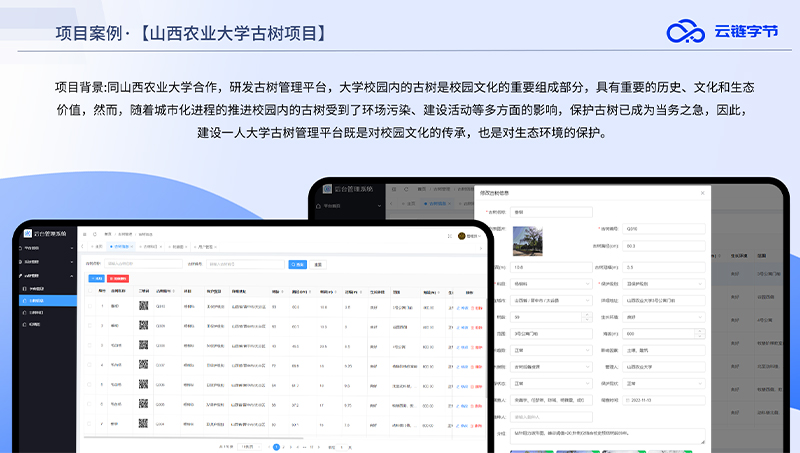Expand the home menu in the rear tablet sidebar
This screenshot has height=453, width=800.
[348, 206]
